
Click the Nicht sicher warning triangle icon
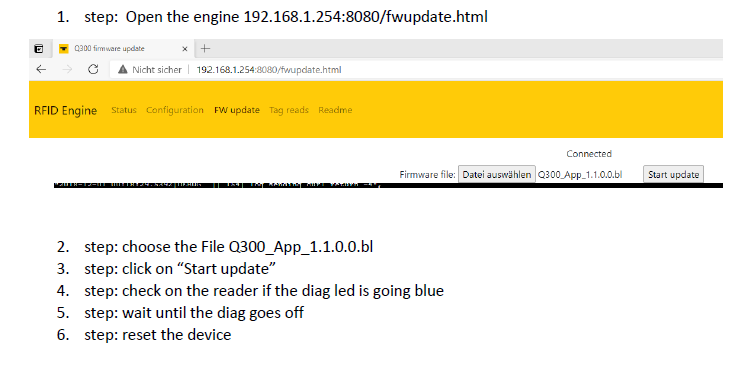tap(123, 69)
